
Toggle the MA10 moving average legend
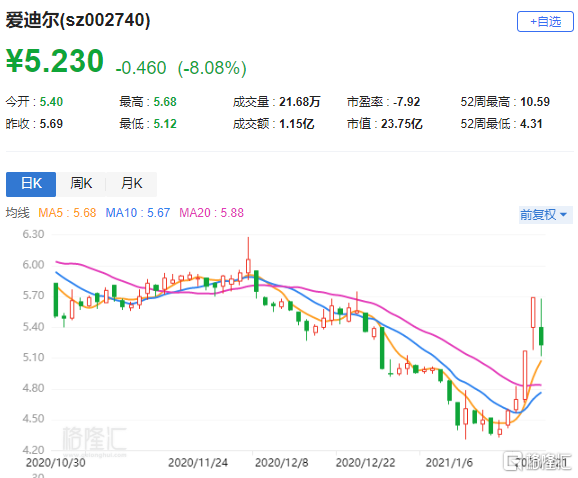click(x=137, y=213)
